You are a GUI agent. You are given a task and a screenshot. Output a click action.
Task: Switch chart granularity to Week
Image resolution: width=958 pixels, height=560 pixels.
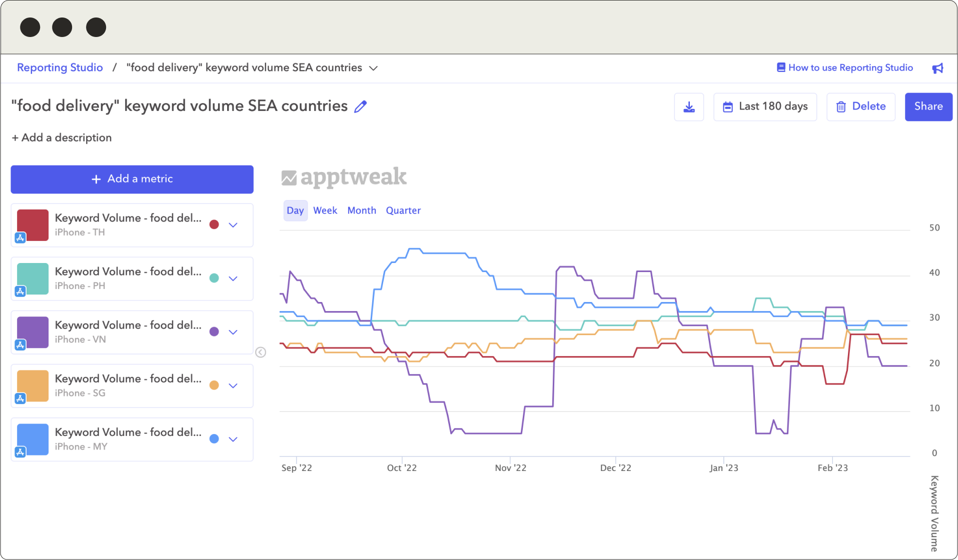[325, 210]
